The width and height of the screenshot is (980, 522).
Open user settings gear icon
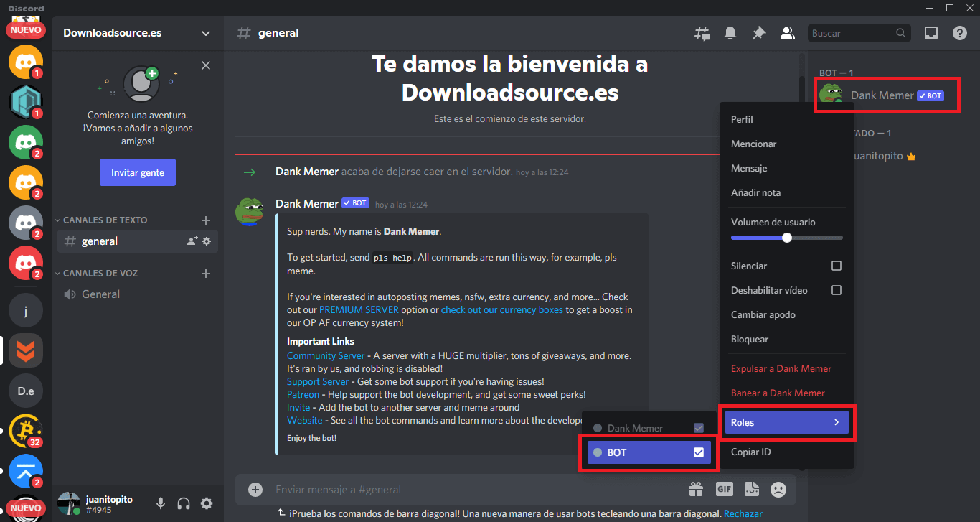pos(207,503)
